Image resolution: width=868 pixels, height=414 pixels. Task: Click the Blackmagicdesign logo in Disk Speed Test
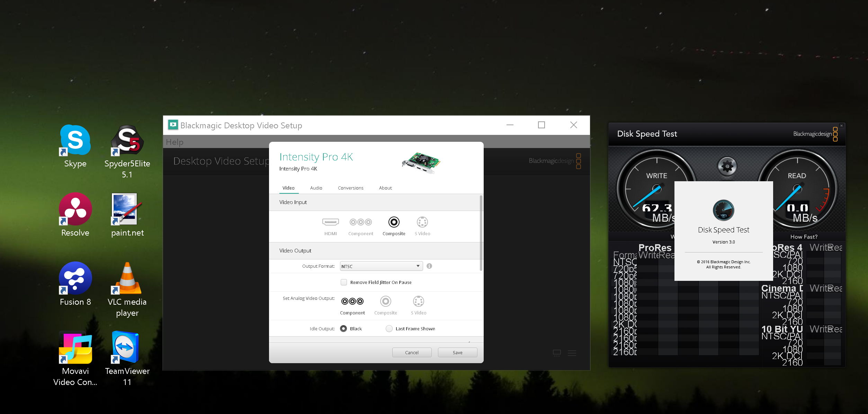click(x=815, y=134)
